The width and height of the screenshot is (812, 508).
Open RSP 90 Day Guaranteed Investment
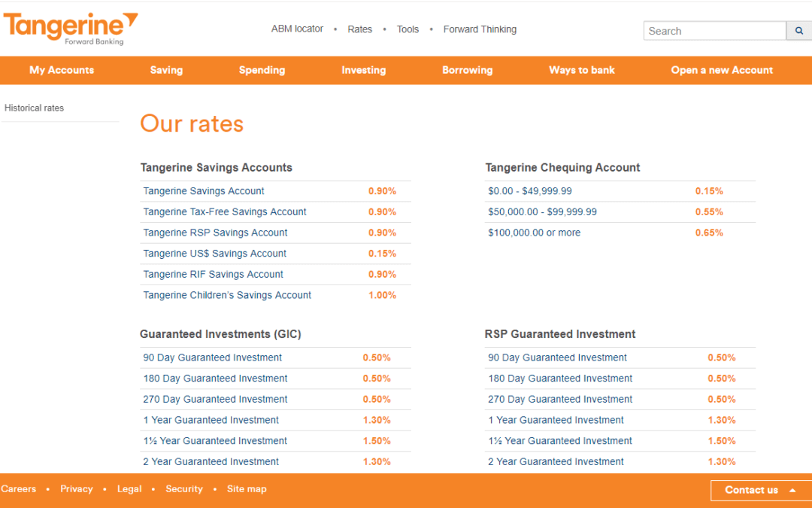tap(557, 357)
